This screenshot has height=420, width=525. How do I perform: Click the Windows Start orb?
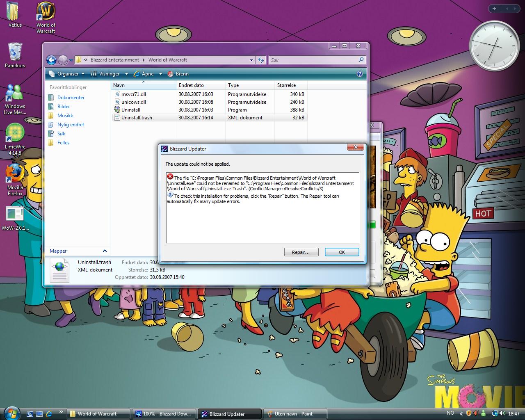tap(11, 413)
